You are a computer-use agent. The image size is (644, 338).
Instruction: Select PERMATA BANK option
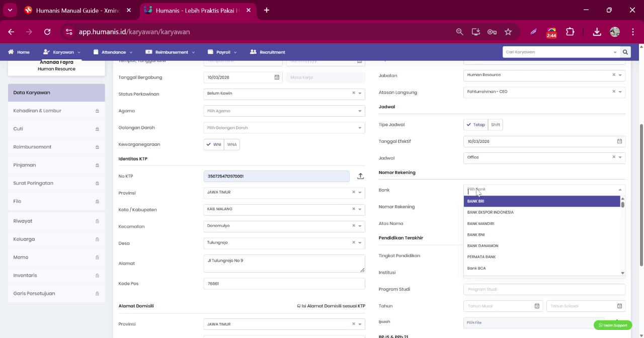click(542, 257)
